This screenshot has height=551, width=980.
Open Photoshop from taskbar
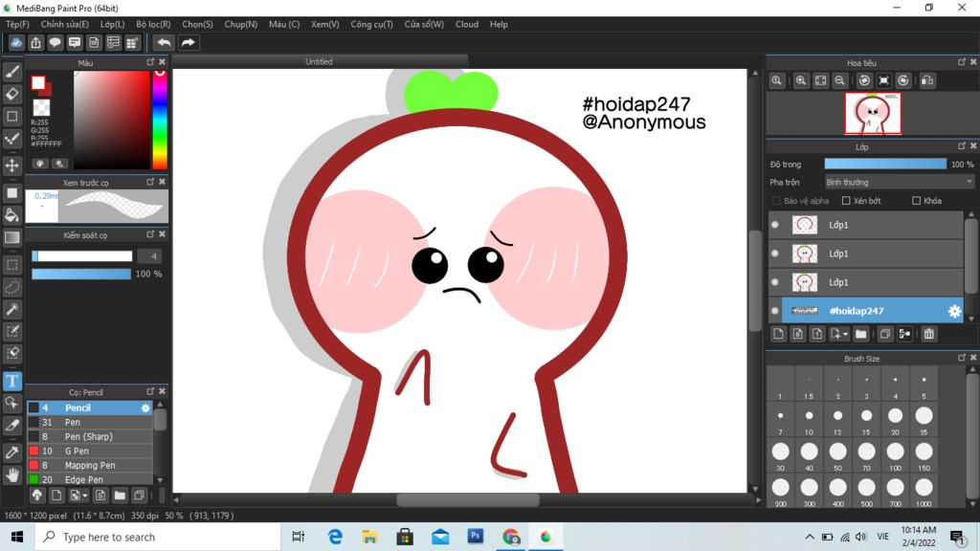tap(476, 537)
